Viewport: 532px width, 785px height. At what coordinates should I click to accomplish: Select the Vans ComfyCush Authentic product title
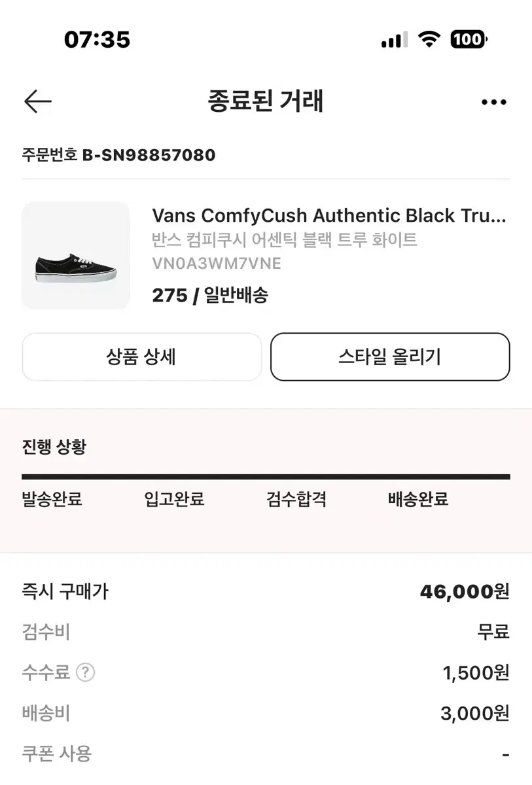coord(329,215)
